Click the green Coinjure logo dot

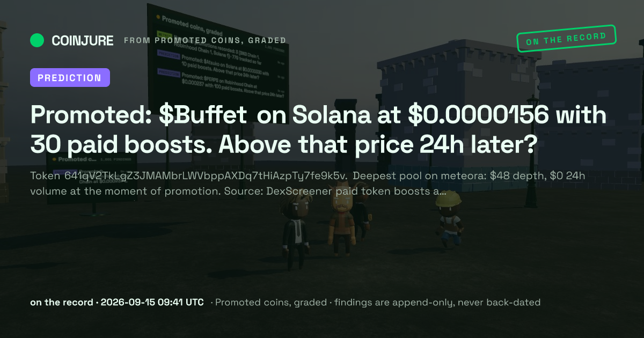(37, 40)
